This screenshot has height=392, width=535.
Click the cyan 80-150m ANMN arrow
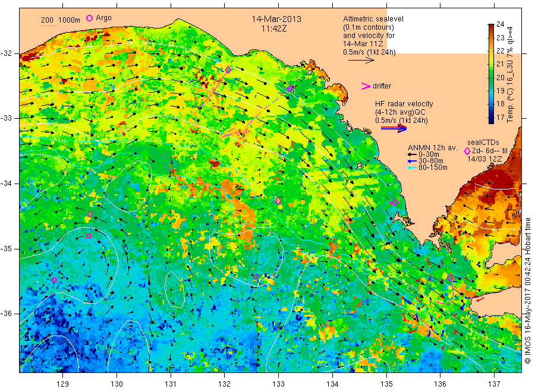pos(412,167)
